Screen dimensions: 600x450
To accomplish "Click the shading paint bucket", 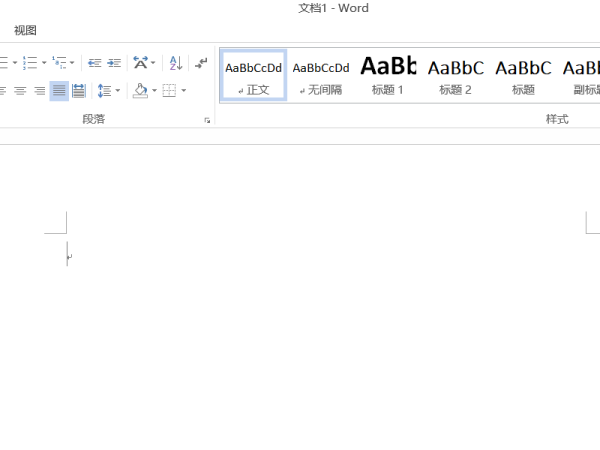I will tap(140, 91).
